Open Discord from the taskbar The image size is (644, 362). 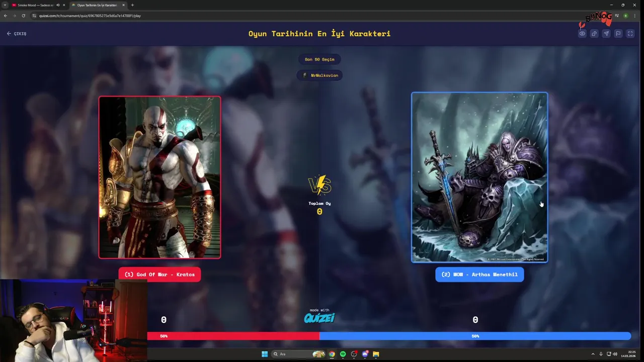coord(365,354)
